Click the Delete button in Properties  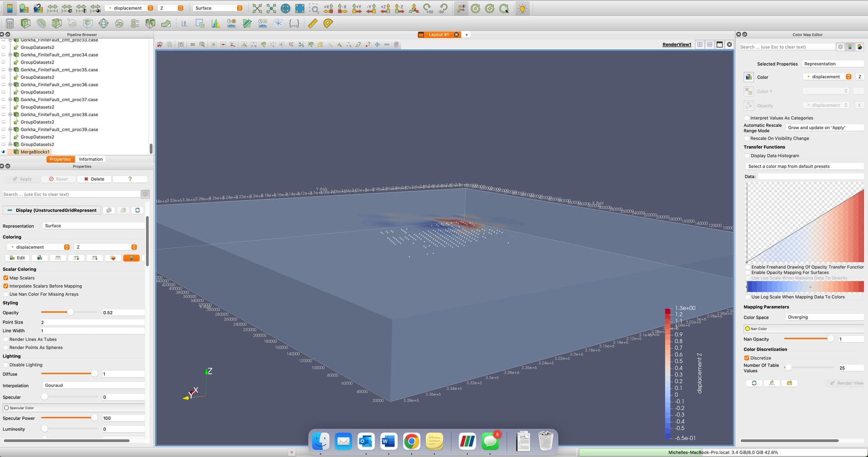[94, 179]
